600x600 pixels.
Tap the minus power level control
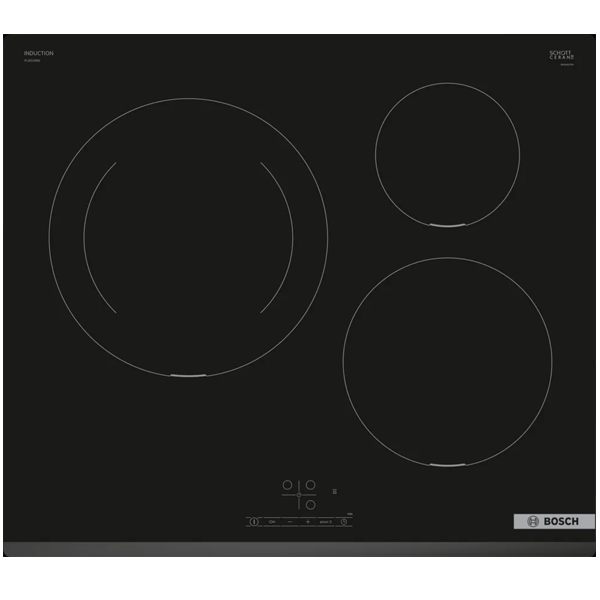pos(290,522)
